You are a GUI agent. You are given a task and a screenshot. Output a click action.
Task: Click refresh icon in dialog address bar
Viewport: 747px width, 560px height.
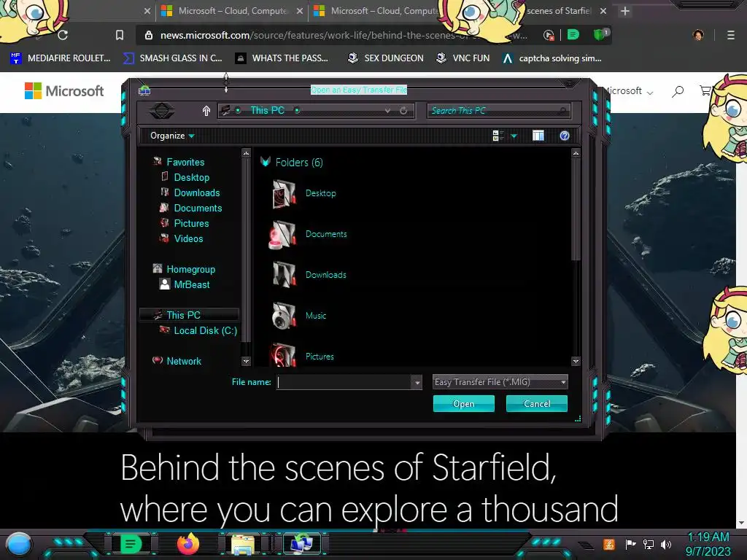403,111
